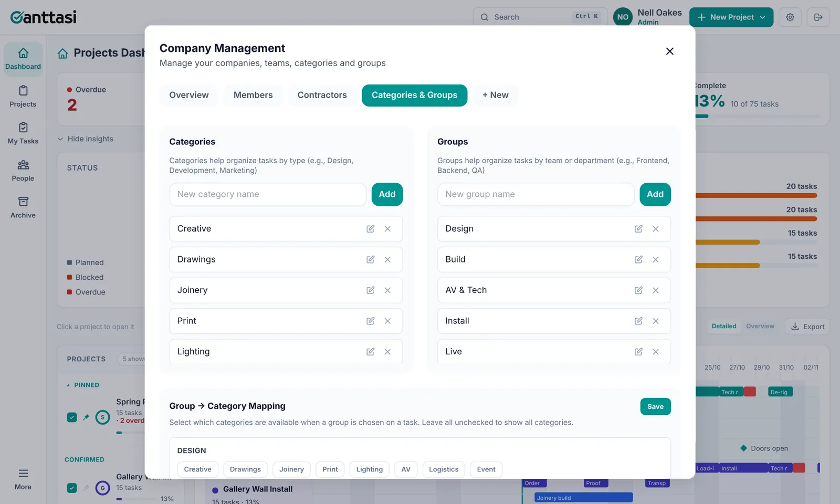Switch to the Overview tab

[189, 95]
